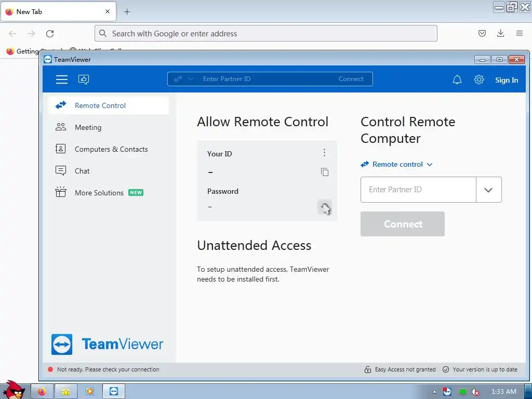
Task: Click the 1:33 AM clock
Action: [504, 392]
